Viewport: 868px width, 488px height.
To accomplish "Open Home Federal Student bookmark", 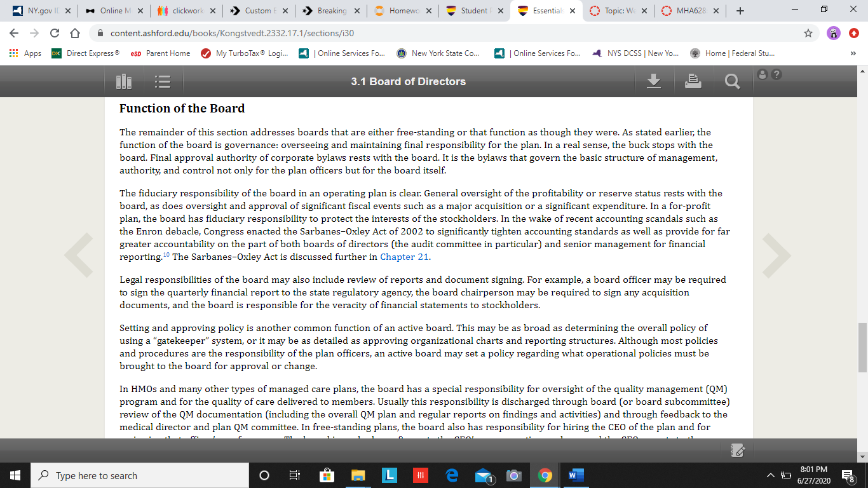I will tap(733, 53).
